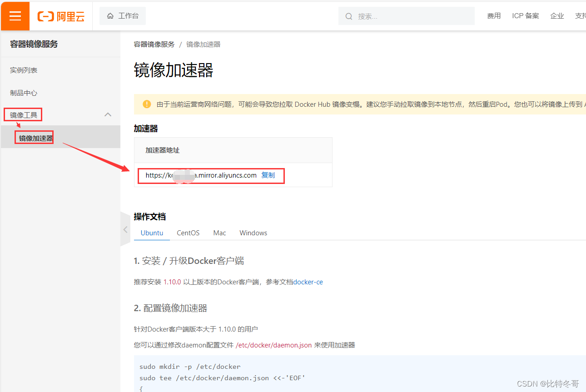Image resolution: width=586 pixels, height=392 pixels.
Task: Switch to the Mac tab
Action: (x=219, y=233)
